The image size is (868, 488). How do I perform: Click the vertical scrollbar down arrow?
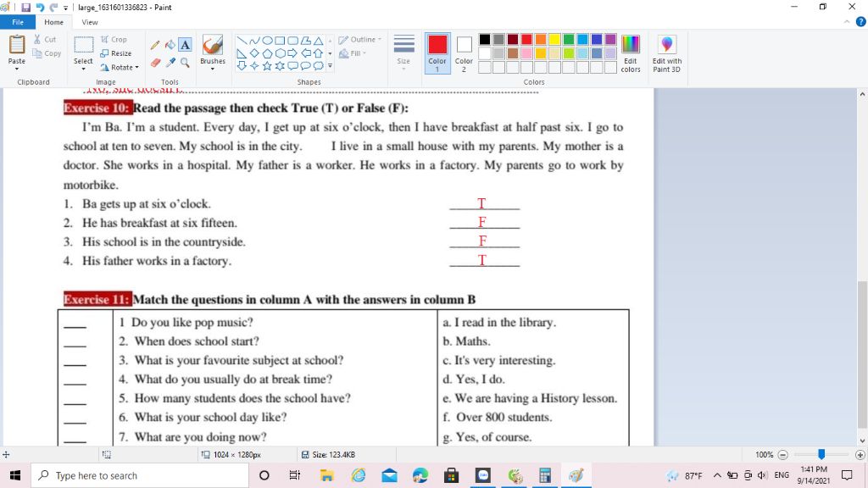coord(862,441)
